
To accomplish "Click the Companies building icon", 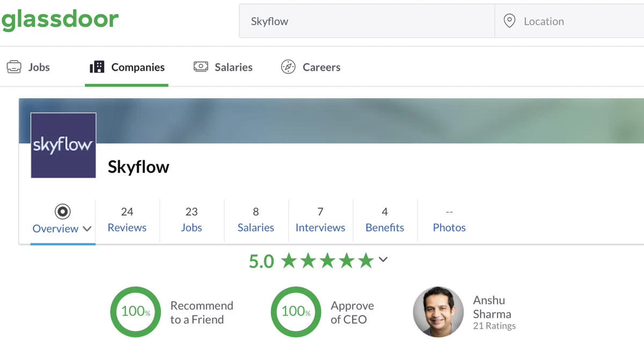I will [x=97, y=67].
